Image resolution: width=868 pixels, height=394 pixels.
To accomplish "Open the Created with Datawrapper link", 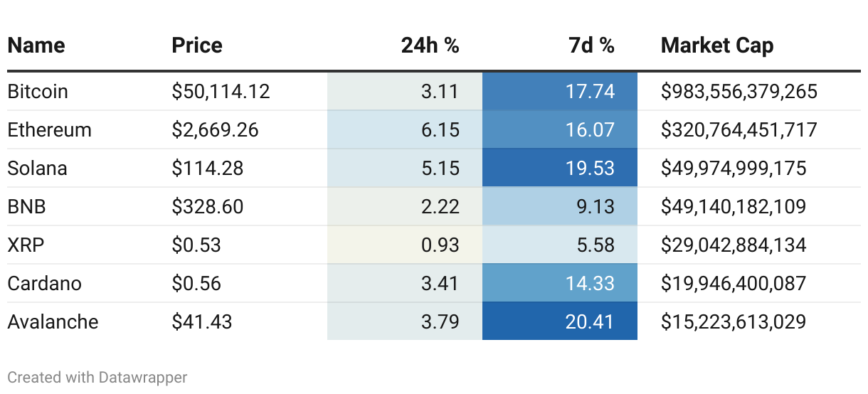I will tap(97, 377).
